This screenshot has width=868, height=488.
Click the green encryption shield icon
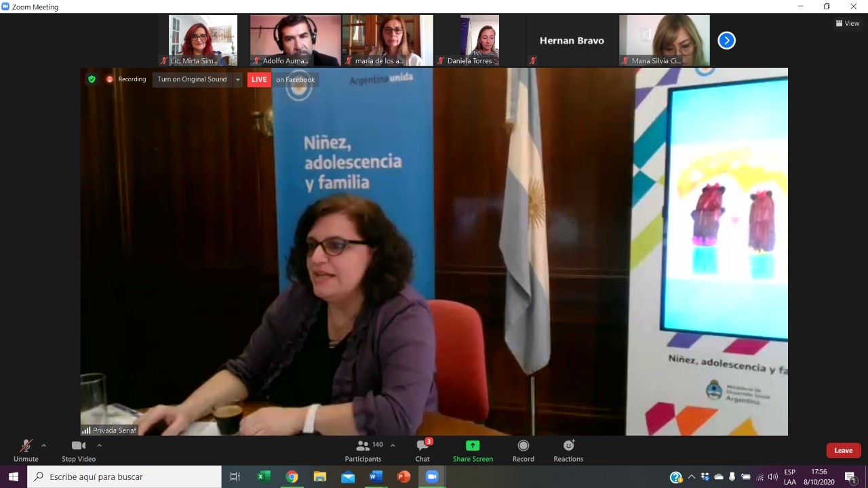[x=92, y=79]
